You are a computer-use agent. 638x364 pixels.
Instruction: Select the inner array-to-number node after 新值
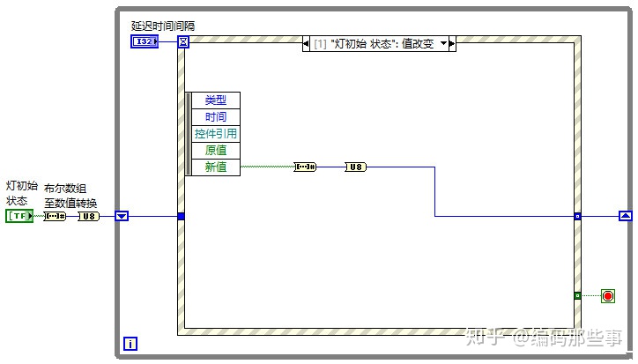pyautogui.click(x=305, y=167)
